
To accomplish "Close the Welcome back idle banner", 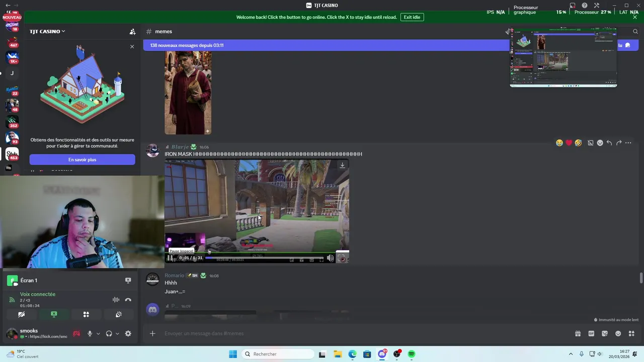I will [635, 17].
